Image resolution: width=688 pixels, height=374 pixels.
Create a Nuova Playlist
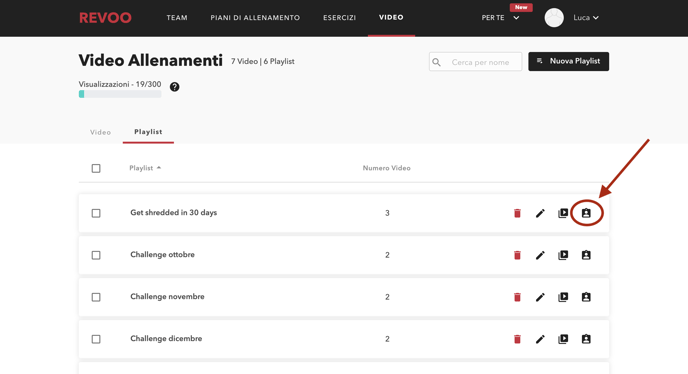pos(569,61)
